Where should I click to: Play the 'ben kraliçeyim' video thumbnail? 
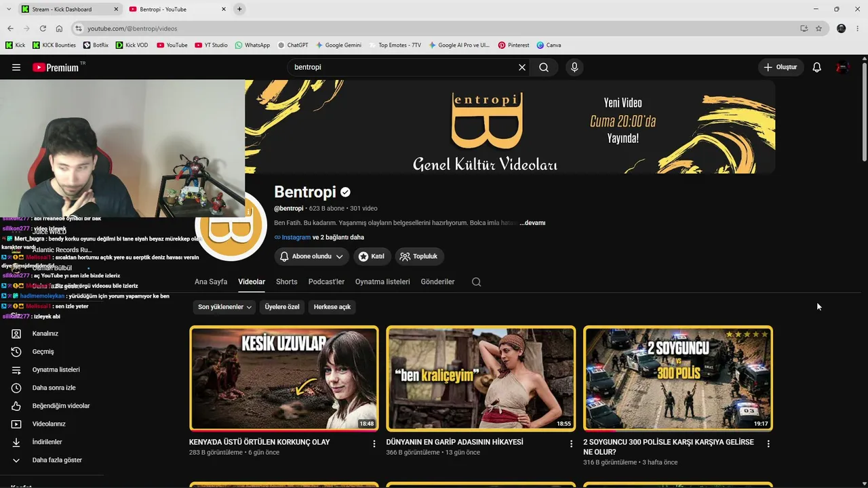click(481, 378)
